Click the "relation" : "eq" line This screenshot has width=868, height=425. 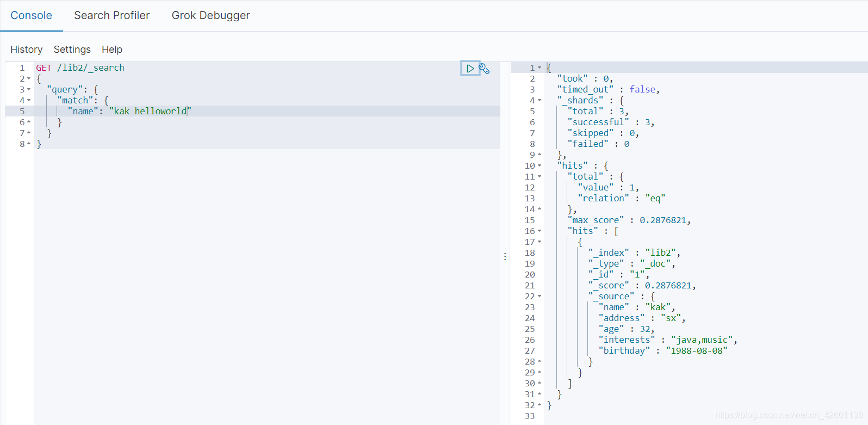tap(622, 199)
